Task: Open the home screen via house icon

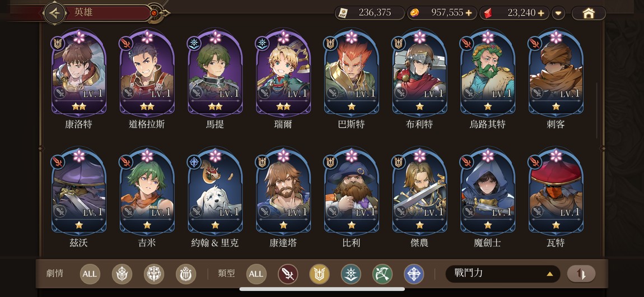Action: (589, 13)
